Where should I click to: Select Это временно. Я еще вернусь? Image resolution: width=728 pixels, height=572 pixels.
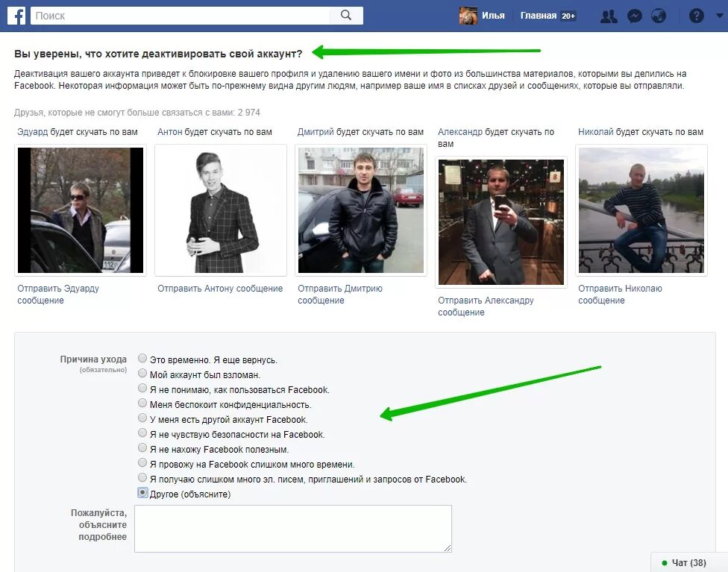[142, 359]
